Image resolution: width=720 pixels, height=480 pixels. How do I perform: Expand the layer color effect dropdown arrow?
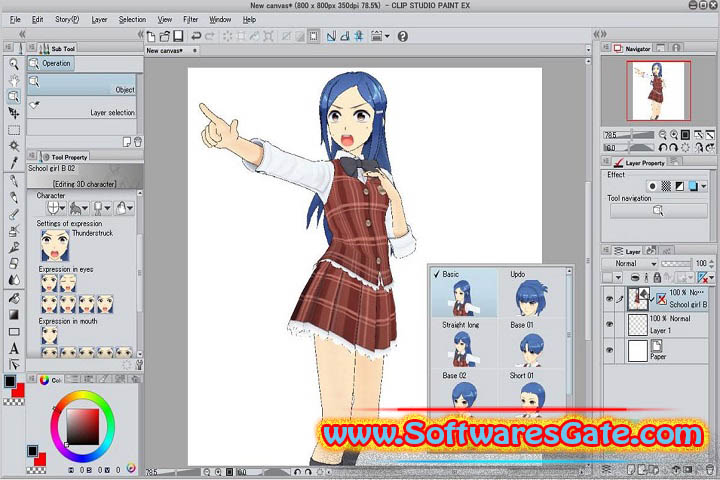coord(703,186)
